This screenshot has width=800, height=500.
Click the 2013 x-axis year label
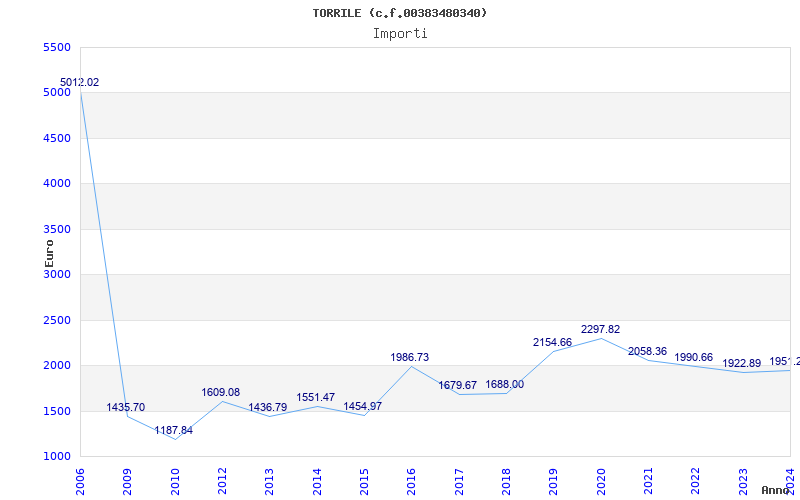pos(269,482)
